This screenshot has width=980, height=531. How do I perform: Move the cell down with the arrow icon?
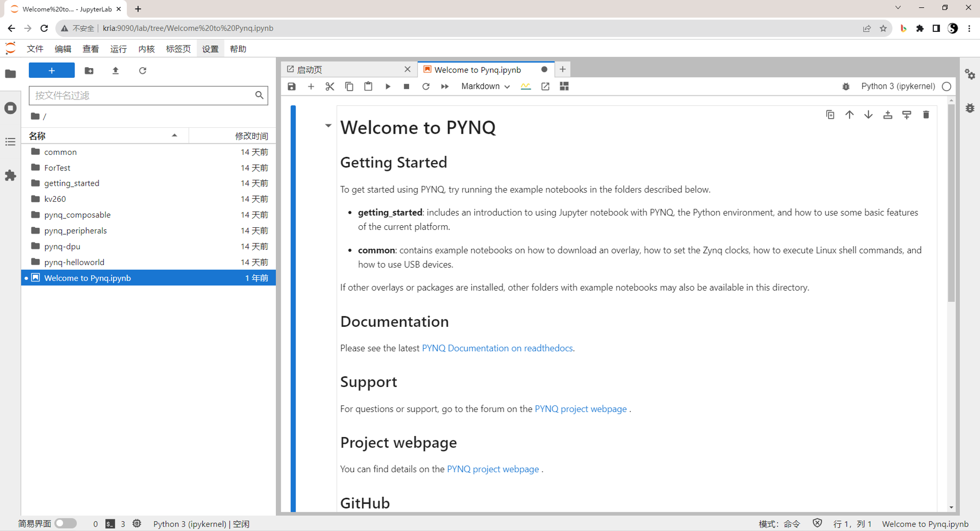(x=868, y=115)
